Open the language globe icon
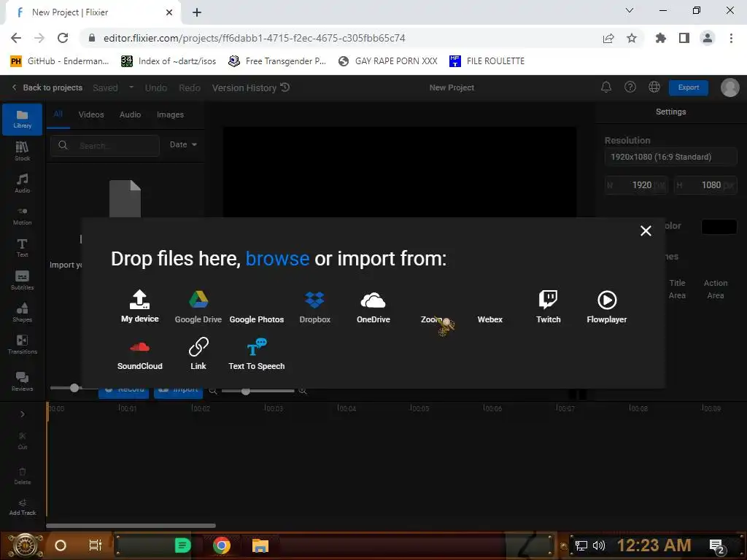 (654, 87)
